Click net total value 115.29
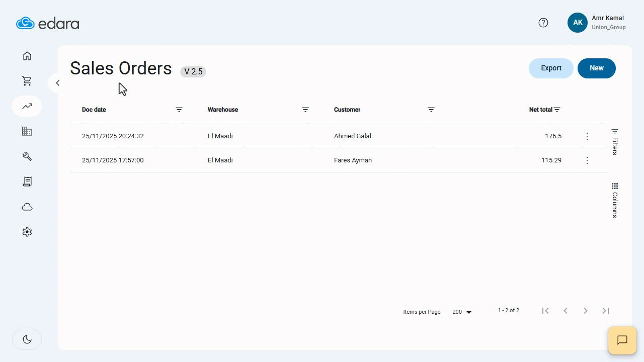The image size is (644, 362). pyautogui.click(x=551, y=160)
